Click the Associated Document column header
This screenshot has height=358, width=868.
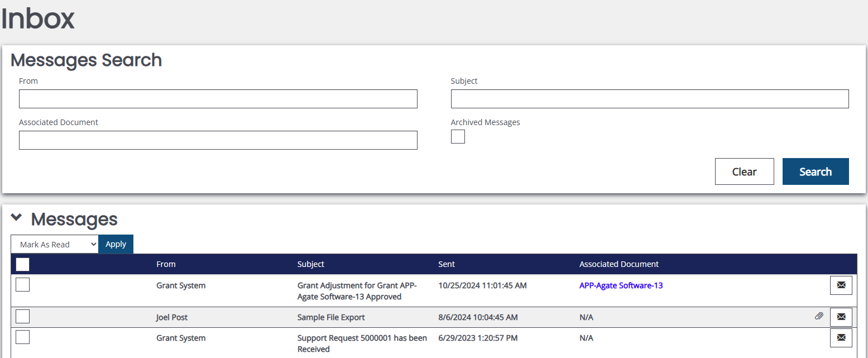click(x=619, y=264)
